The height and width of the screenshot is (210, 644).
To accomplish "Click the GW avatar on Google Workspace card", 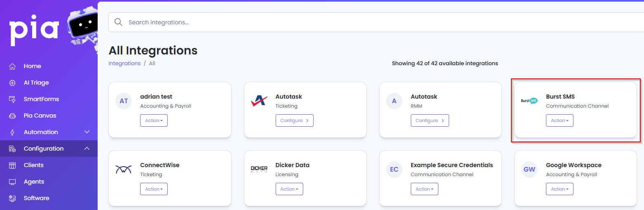I will pos(529,170).
